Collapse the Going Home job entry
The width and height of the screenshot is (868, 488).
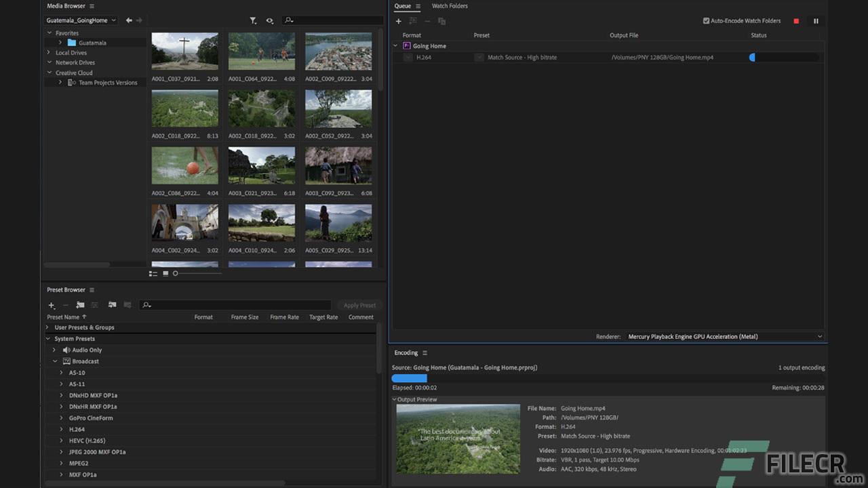(395, 45)
